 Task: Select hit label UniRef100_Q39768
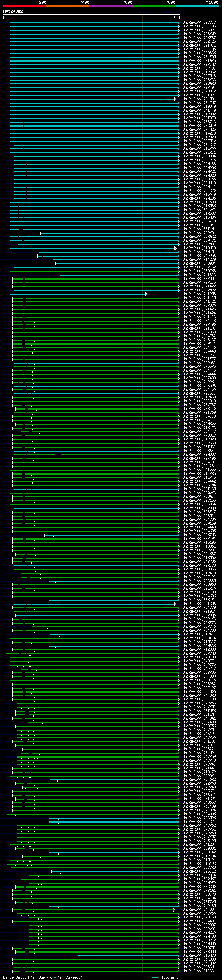pyautogui.click(x=199, y=271)
